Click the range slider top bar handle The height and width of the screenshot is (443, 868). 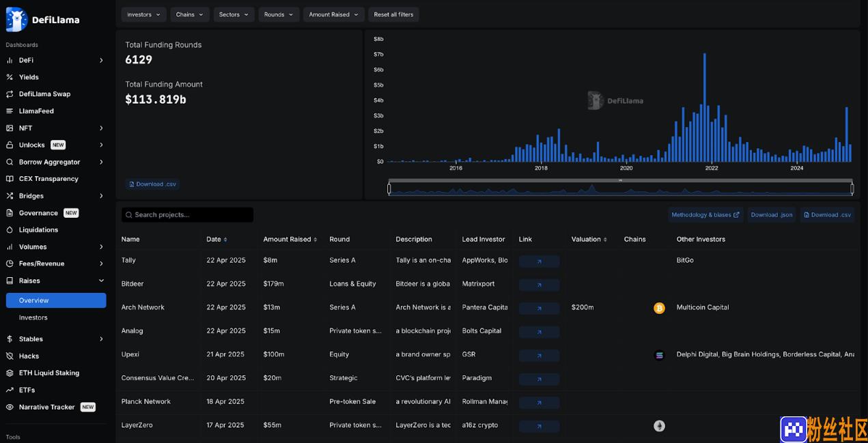click(620, 180)
